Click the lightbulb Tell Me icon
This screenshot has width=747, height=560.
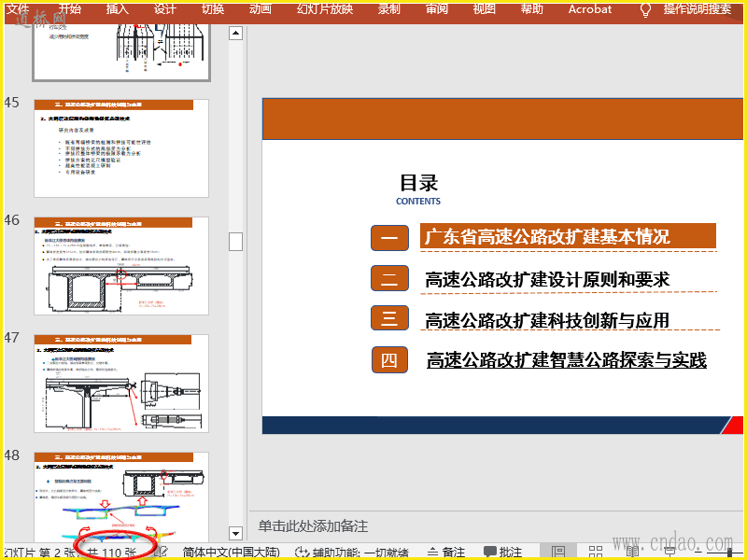pos(645,9)
